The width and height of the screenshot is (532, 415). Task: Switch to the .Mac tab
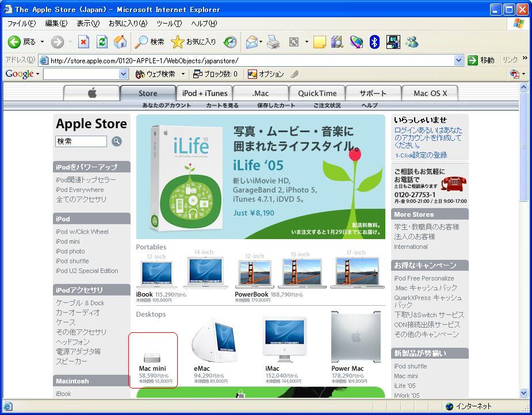(x=261, y=93)
